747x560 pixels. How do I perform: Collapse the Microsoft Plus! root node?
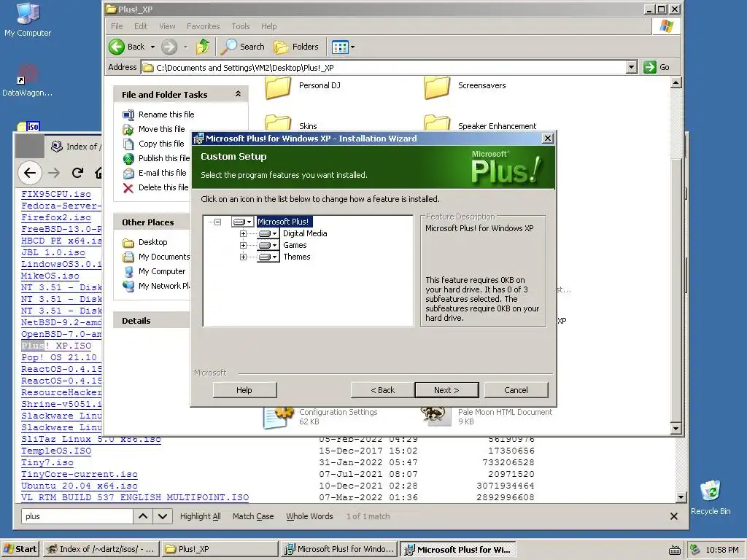point(217,222)
